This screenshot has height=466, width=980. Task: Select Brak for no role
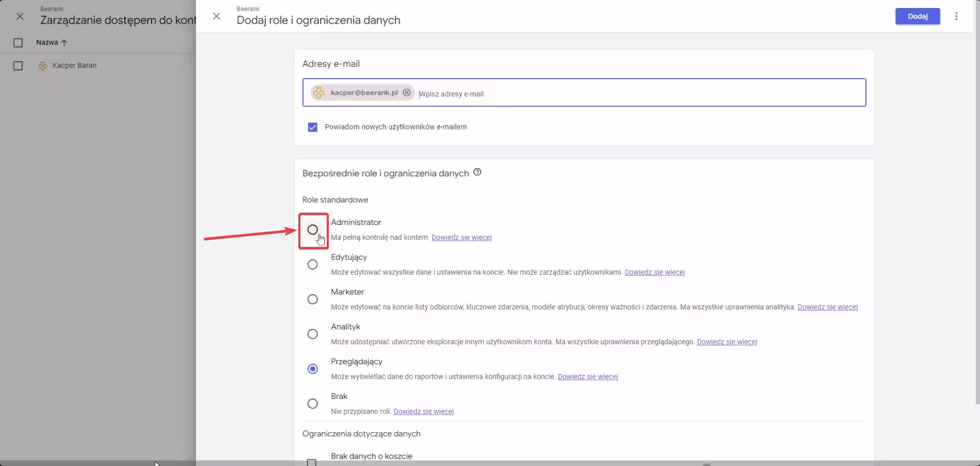(313, 404)
